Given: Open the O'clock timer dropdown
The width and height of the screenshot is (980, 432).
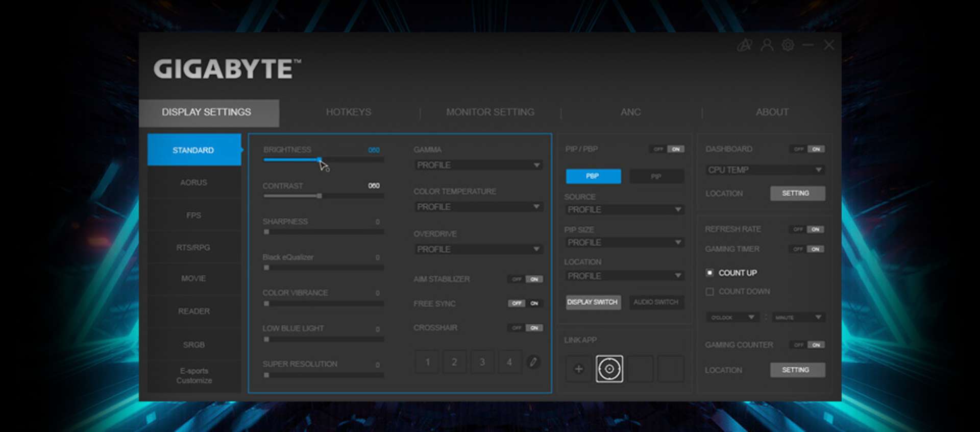Looking at the screenshot, I should (x=733, y=317).
